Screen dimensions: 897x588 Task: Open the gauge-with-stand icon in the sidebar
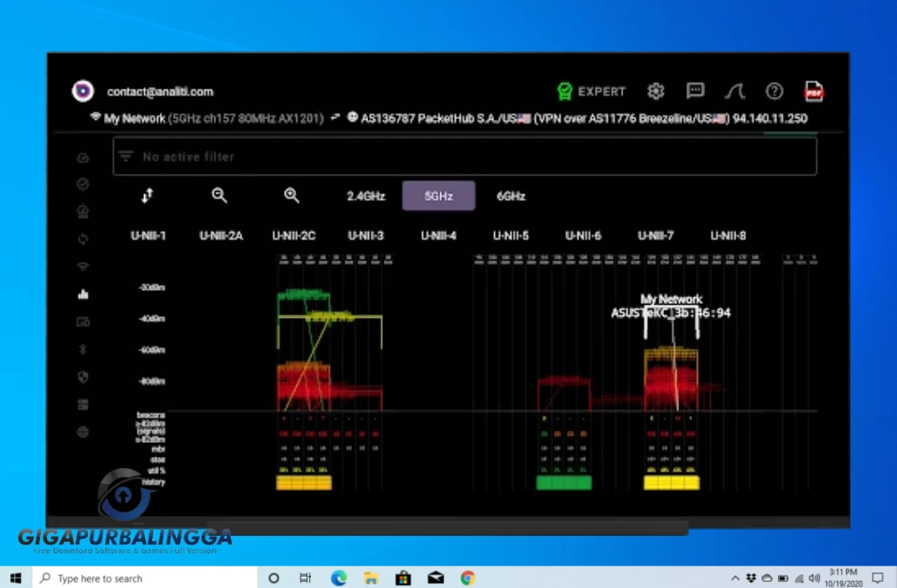tap(83, 212)
